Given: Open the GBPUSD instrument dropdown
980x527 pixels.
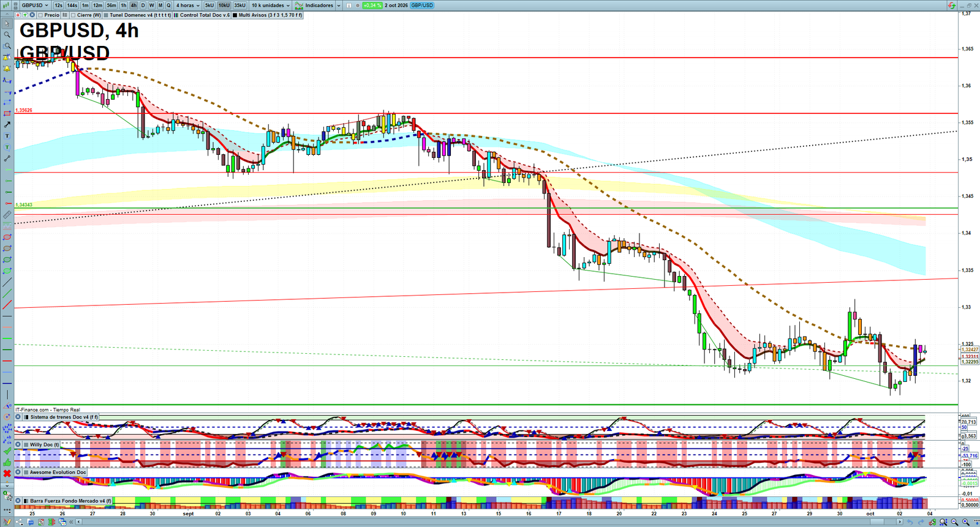Looking at the screenshot, I should pos(34,6).
